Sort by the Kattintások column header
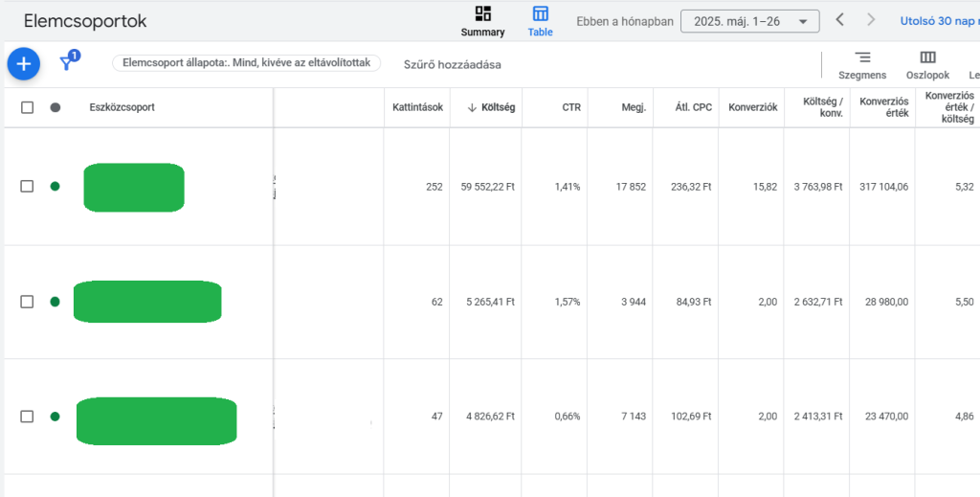 417,107
